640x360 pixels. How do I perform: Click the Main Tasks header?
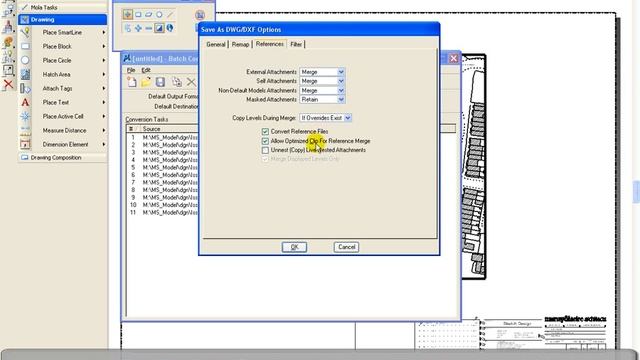click(62, 7)
